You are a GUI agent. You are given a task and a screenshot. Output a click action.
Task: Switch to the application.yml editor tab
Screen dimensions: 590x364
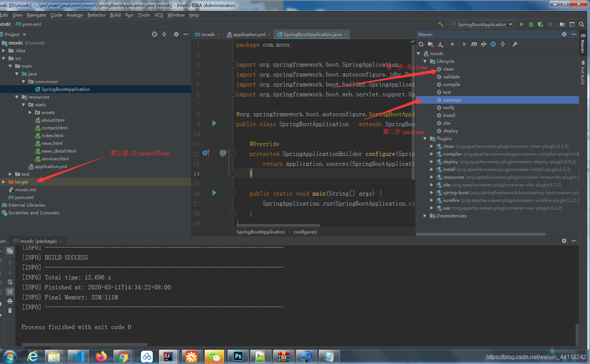pyautogui.click(x=249, y=34)
